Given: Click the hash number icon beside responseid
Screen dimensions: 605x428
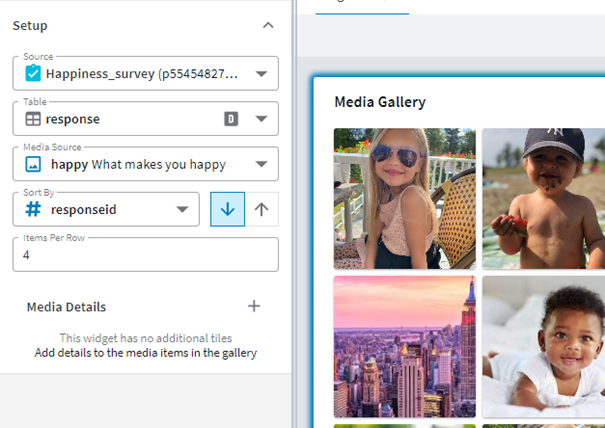Looking at the screenshot, I should [33, 209].
